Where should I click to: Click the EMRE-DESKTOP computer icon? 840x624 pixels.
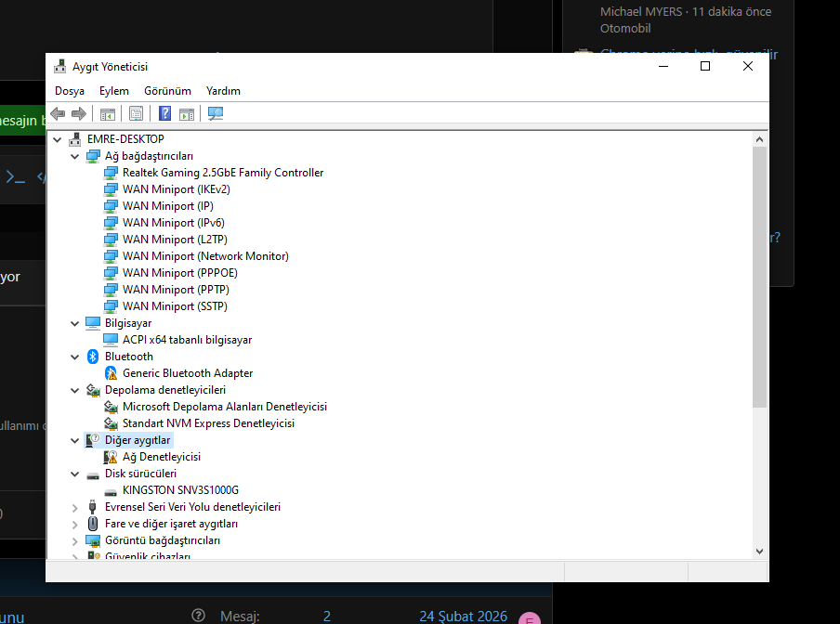click(75, 139)
